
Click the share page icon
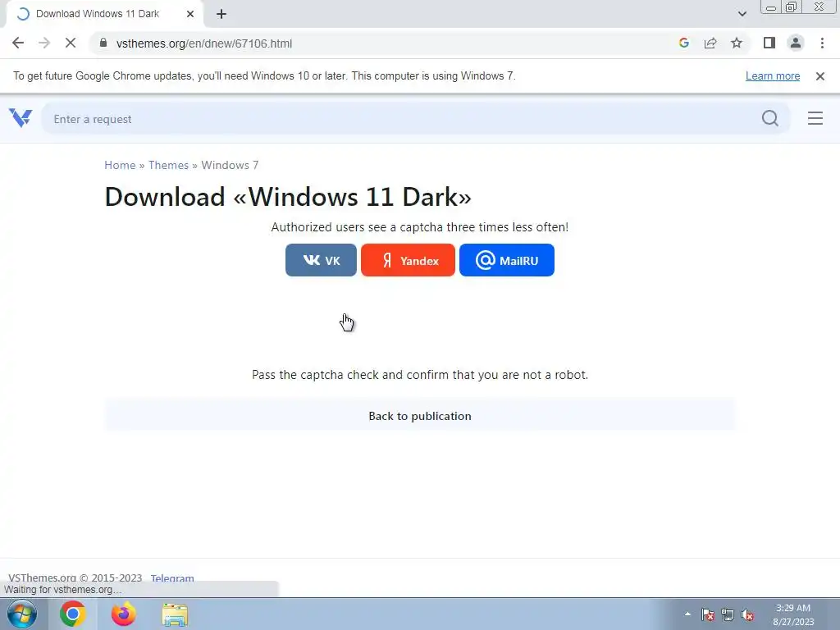[x=710, y=43]
